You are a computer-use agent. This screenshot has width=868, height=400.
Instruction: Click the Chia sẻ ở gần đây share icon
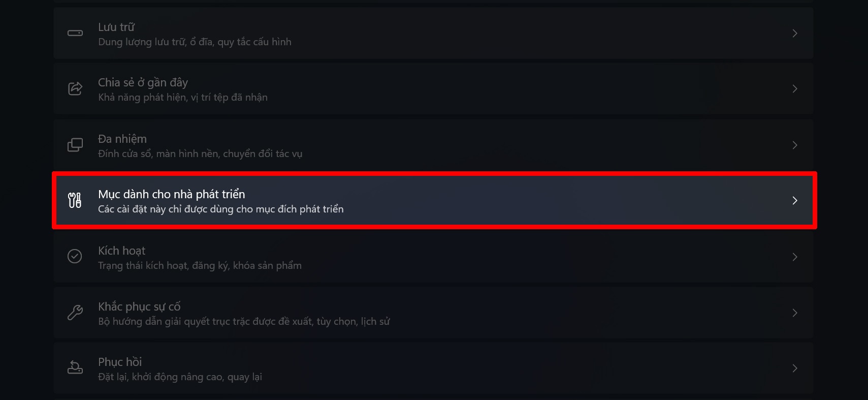75,89
